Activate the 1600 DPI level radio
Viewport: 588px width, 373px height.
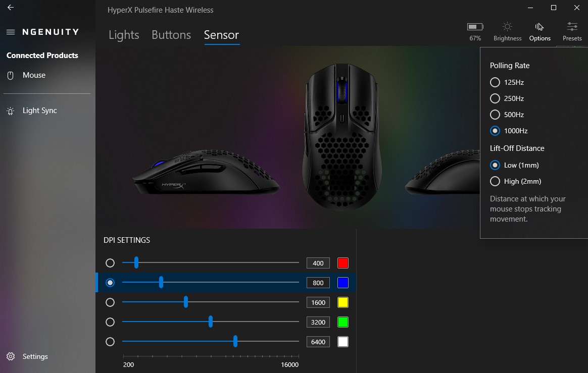pyautogui.click(x=110, y=302)
